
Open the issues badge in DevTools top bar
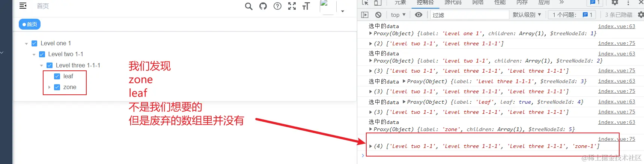595,2
